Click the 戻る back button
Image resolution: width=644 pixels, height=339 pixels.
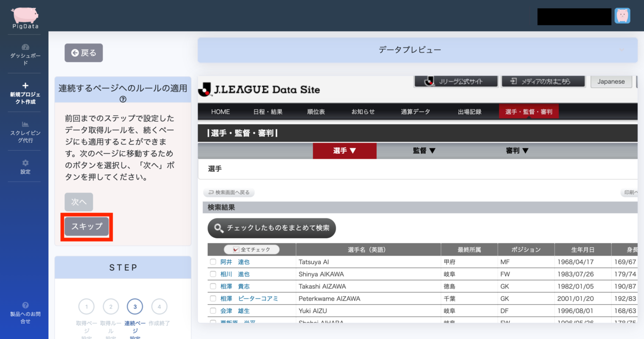click(84, 53)
